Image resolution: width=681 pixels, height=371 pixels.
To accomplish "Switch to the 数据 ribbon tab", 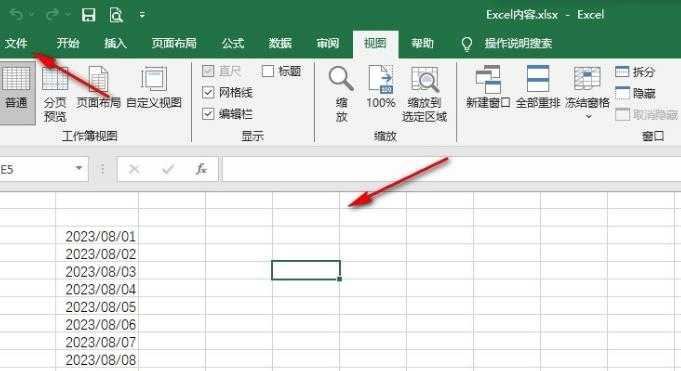I will 280,43.
